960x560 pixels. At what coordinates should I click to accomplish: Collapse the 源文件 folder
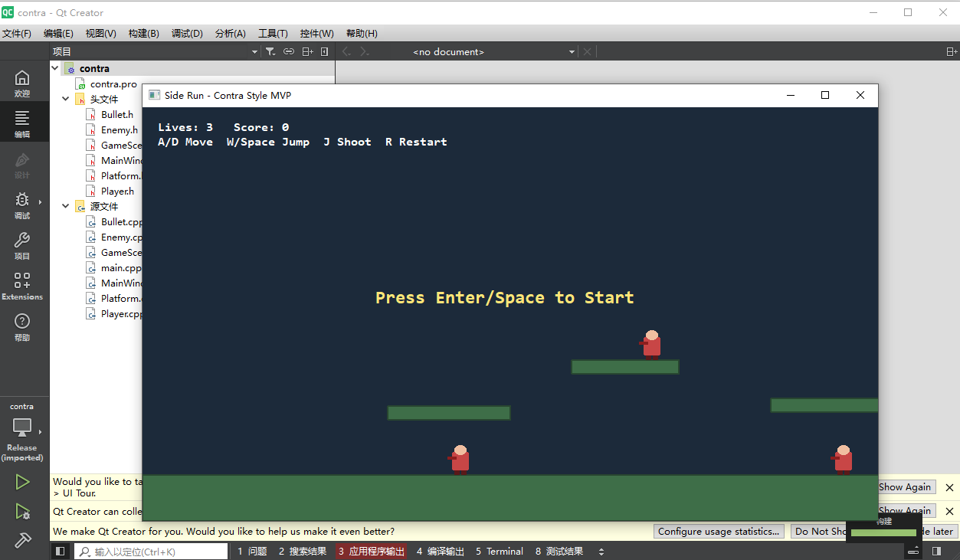coord(66,206)
